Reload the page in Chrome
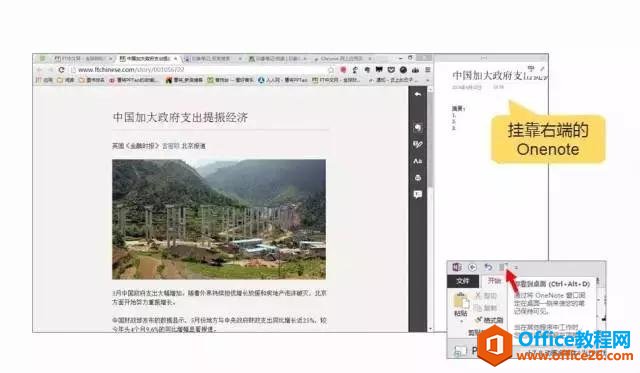This screenshot has width=640, height=373. coord(62,70)
